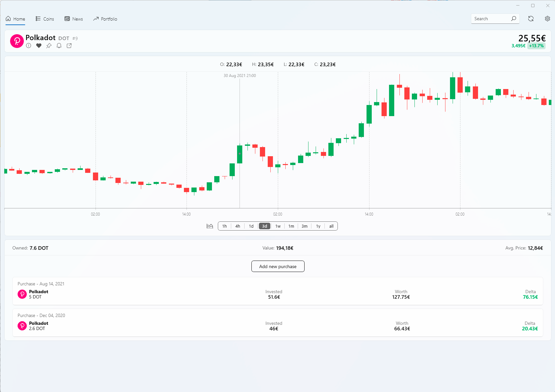Select the 1d timeframe
Viewport: 555px width, 392px height.
[251, 226]
